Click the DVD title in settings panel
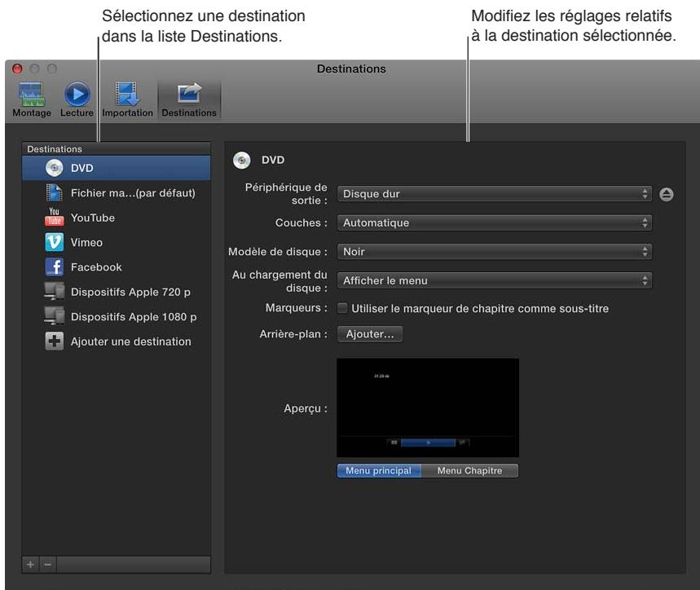700x590 pixels. click(273, 160)
